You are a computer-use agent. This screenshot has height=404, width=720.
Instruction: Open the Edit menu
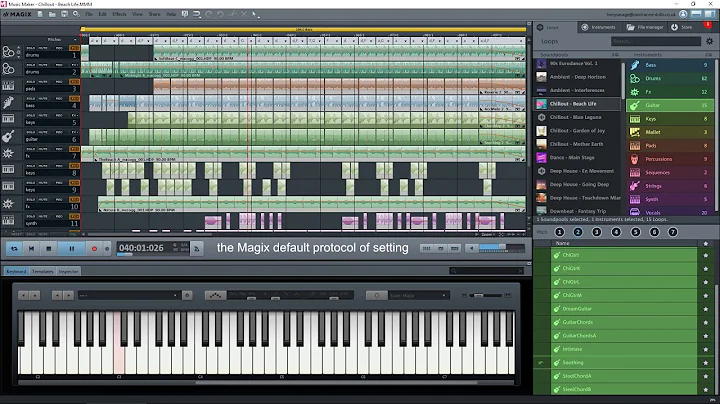coord(102,14)
